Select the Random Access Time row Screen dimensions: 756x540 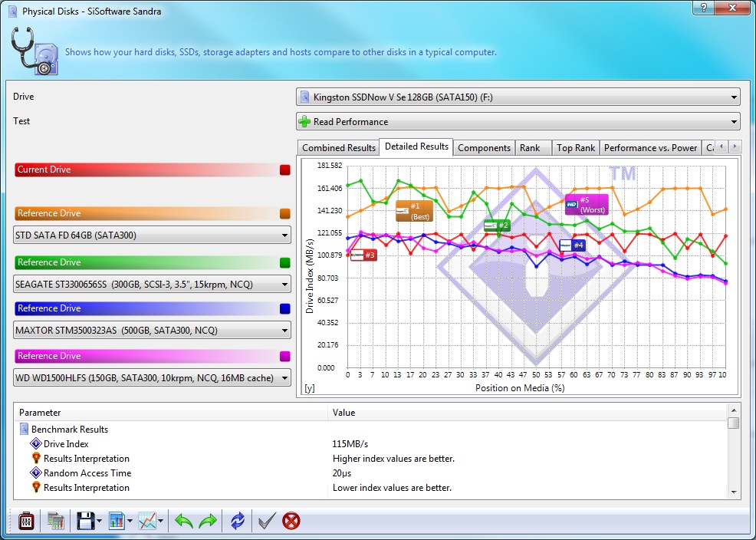coord(370,473)
